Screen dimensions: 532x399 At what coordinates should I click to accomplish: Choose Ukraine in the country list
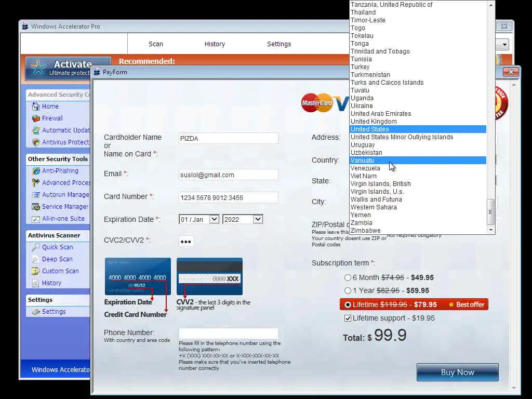point(418,106)
